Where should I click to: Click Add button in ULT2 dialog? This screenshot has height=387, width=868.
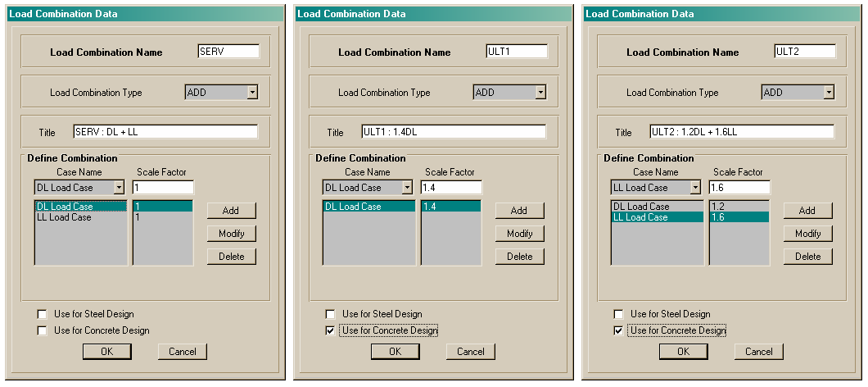coord(807,211)
